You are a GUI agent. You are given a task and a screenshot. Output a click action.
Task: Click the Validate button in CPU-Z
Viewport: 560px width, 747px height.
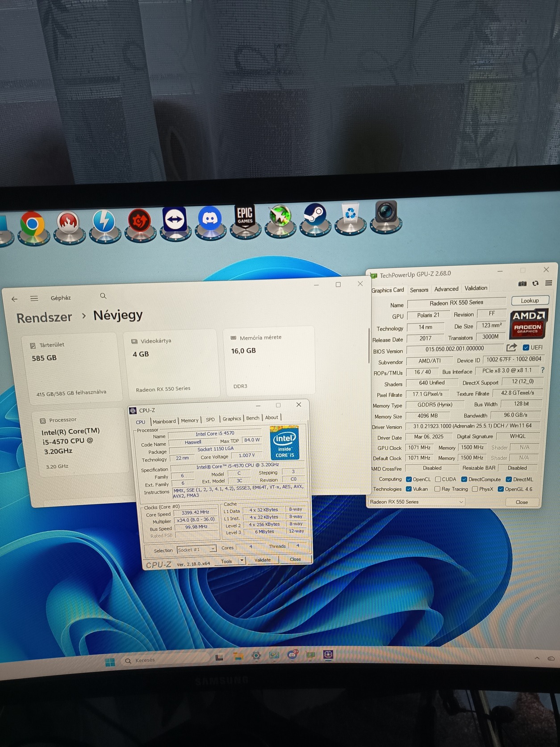tap(262, 560)
